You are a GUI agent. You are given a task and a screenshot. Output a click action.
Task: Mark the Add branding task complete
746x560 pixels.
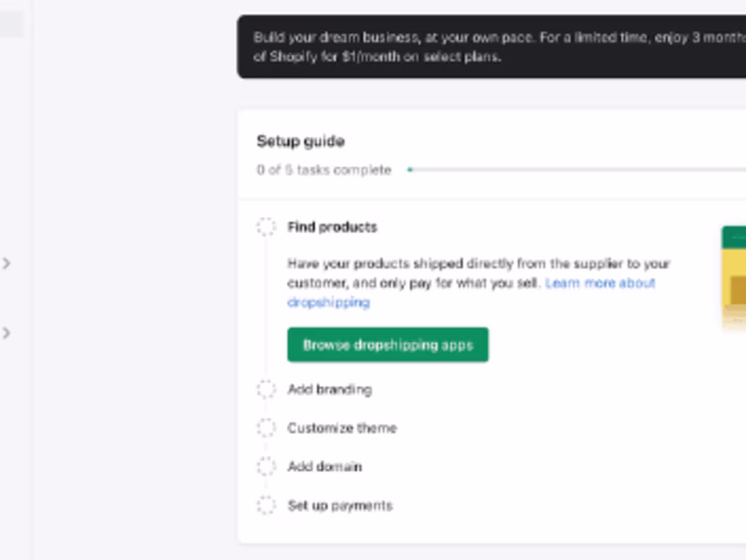coord(266,389)
